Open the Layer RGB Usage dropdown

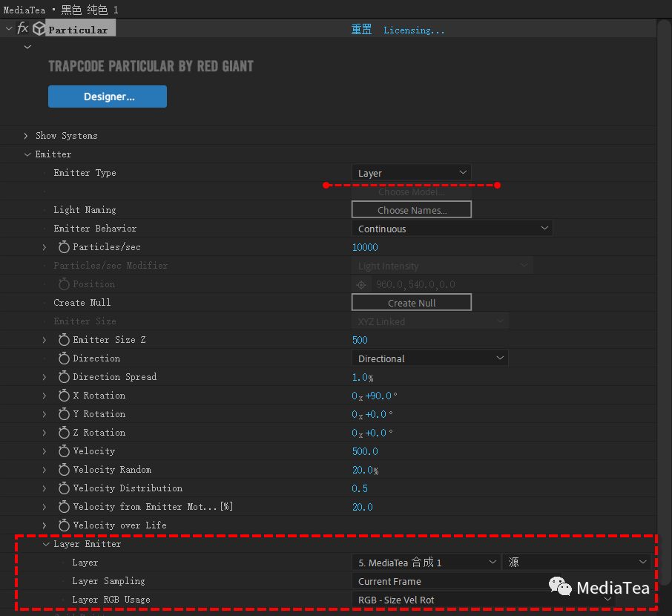click(x=484, y=599)
